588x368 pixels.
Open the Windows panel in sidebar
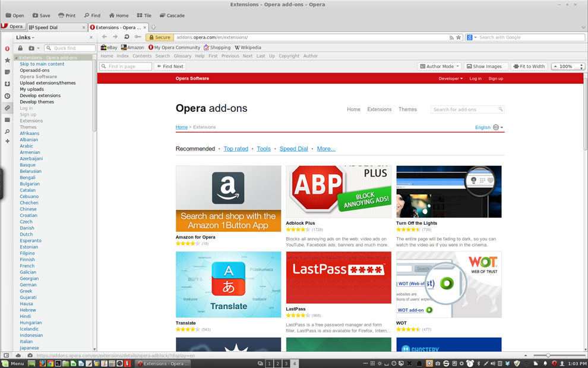[7, 119]
